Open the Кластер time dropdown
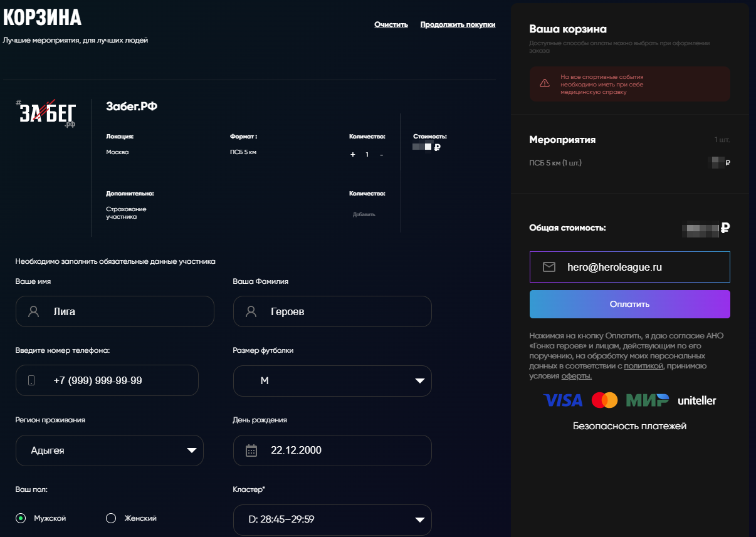Screen dimensions: 756x537 pyautogui.click(x=332, y=519)
